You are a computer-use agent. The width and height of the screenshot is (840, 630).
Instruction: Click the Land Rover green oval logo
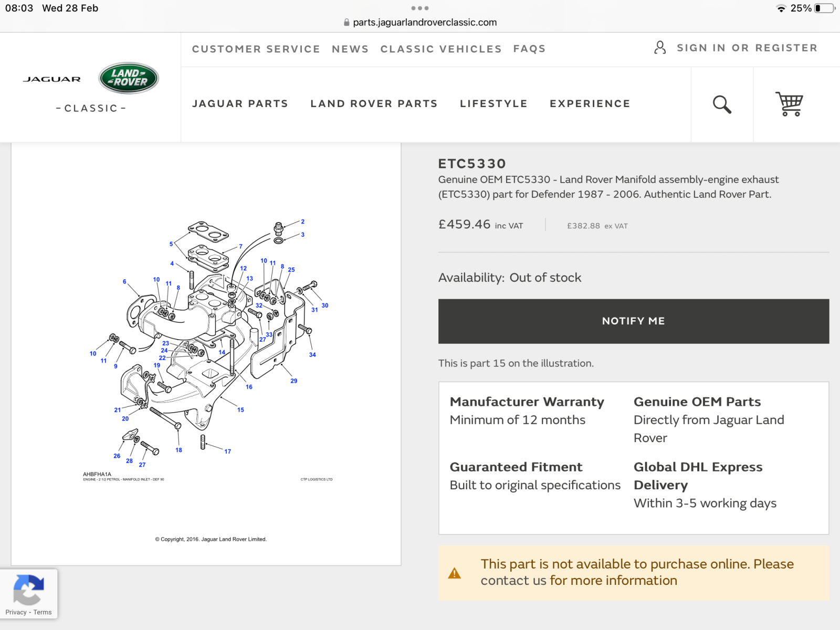coord(129,78)
